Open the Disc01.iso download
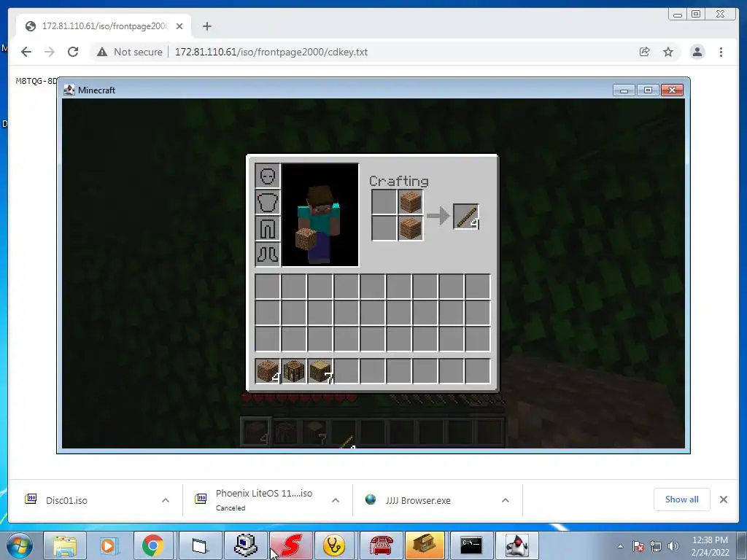This screenshot has height=560, width=747. [x=66, y=500]
